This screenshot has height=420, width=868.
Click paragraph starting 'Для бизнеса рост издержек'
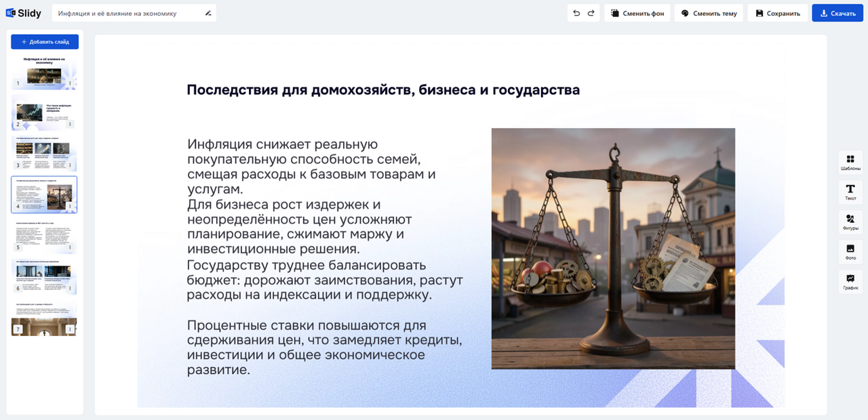click(x=300, y=227)
